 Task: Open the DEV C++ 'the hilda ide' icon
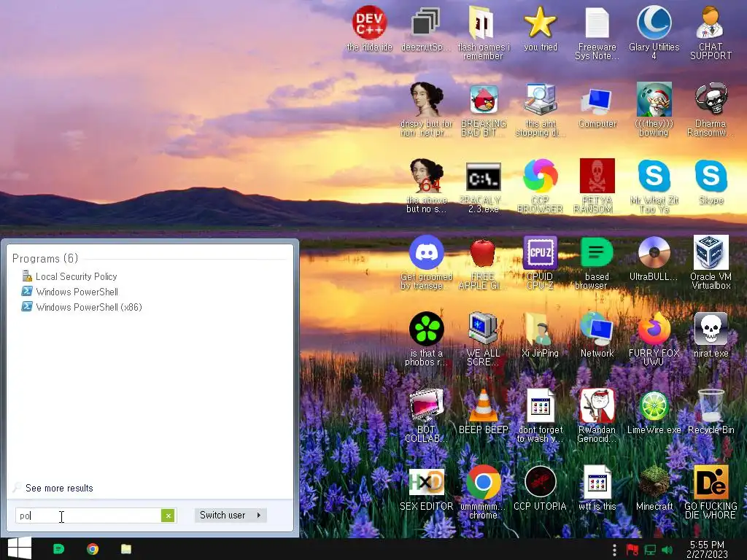[x=369, y=23]
